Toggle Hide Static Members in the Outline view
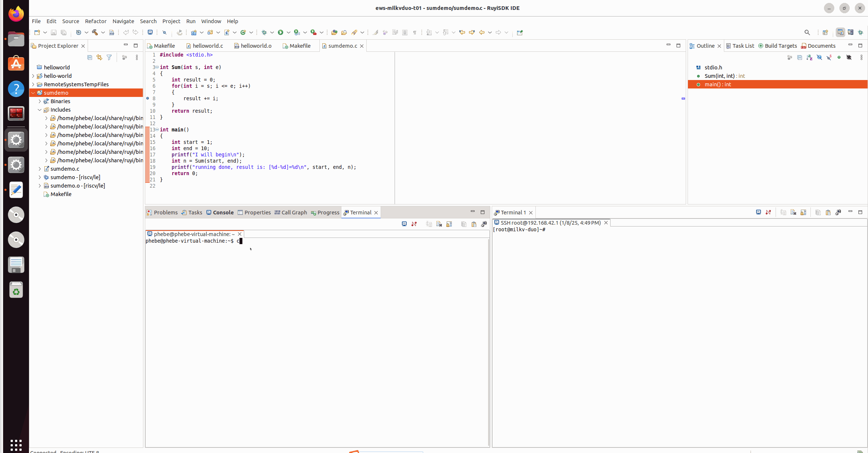This screenshot has height=453, width=868. [829, 58]
